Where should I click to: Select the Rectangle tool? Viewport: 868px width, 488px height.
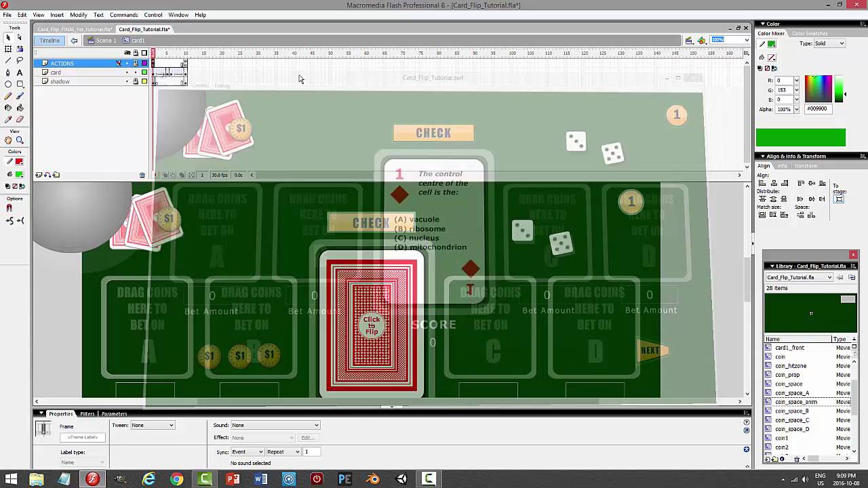coord(20,84)
